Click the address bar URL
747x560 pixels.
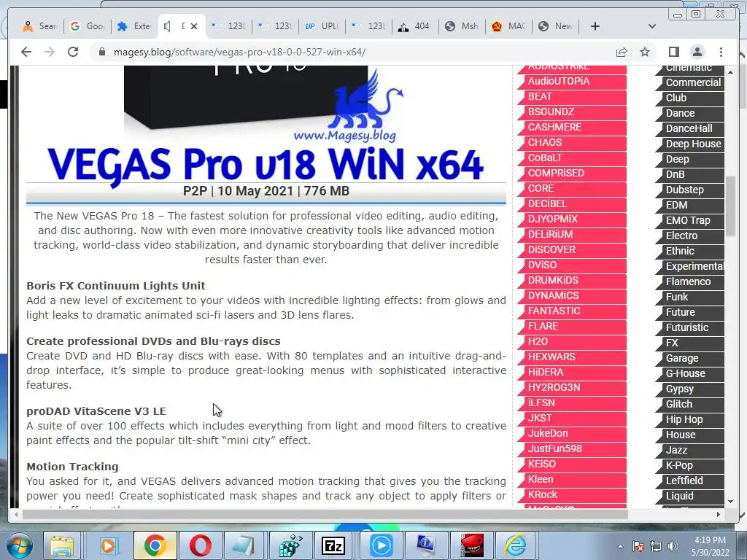(239, 52)
